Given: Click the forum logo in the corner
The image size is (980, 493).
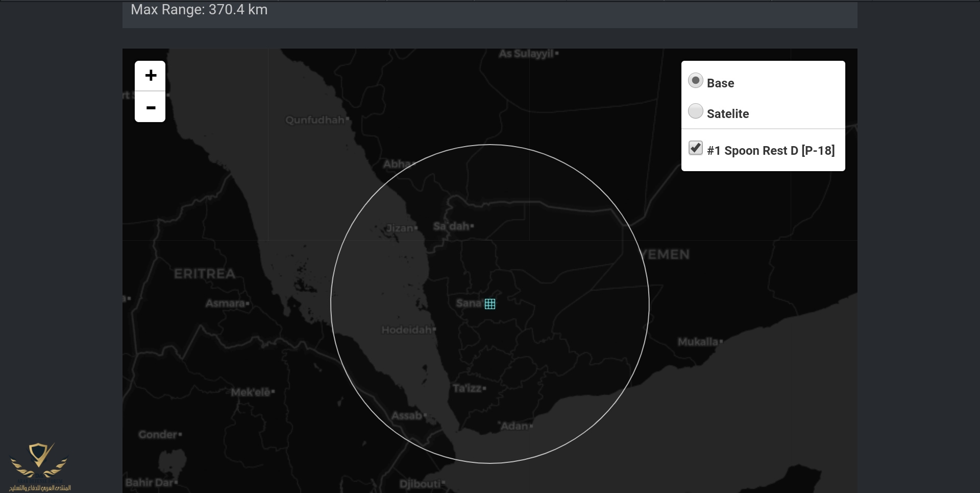Looking at the screenshot, I should click(x=39, y=466).
